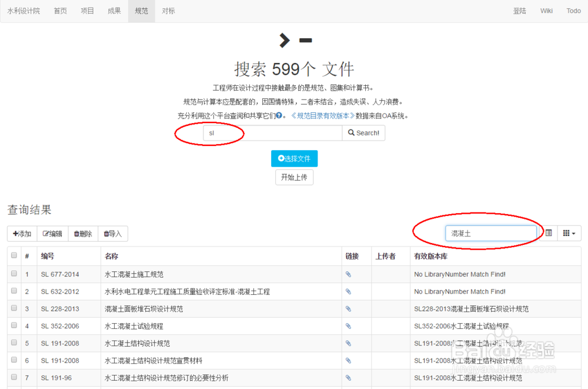Click the magnifier icon in Search button
588x389 pixels.
point(352,133)
